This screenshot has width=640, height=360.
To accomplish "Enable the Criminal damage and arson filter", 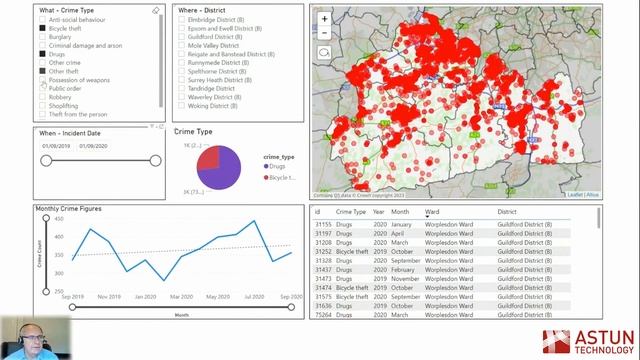I will click(x=42, y=45).
